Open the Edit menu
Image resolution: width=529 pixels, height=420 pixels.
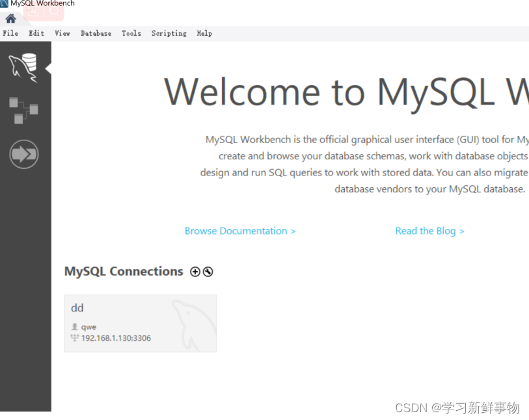(x=36, y=33)
